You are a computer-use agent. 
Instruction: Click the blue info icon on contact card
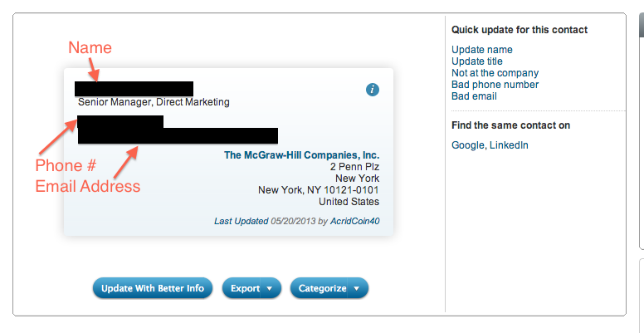[x=372, y=90]
